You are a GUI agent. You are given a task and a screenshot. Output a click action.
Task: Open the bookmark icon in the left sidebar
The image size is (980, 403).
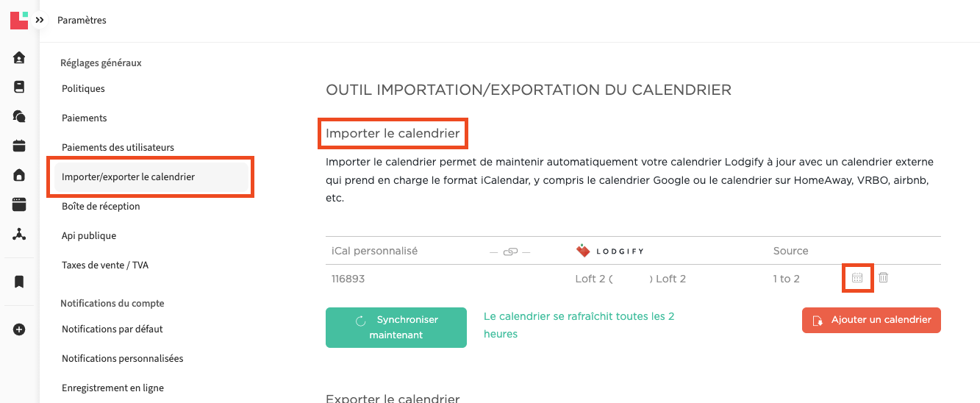pos(19,282)
